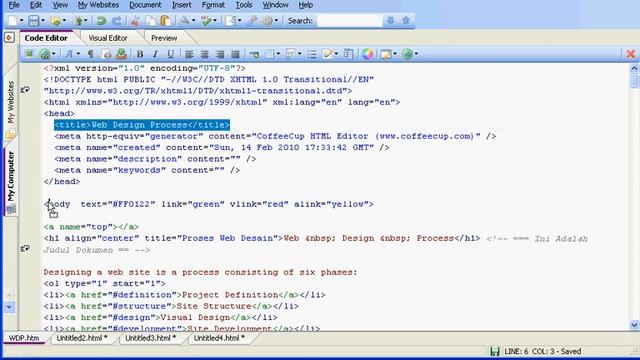Screen dimensions: 640x360
Task: Click the computer icon under My Computer
Action: tap(11, 209)
